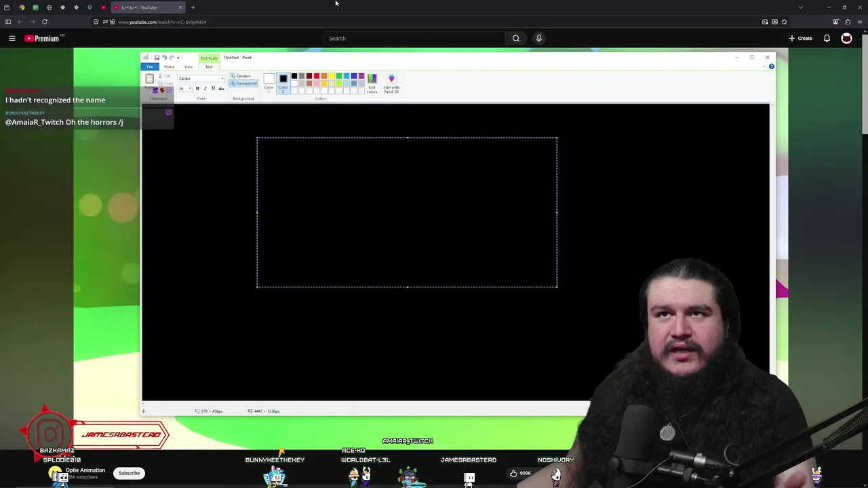Screen dimensions: 868x488
Task: Open YouTube hamburger guide menu
Action: point(12,39)
